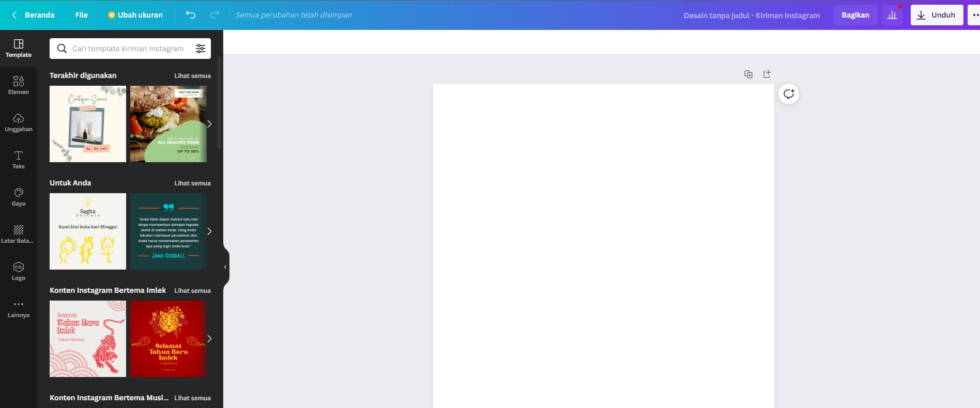Click Lihat semua for Untuk Anda
980x408 pixels.
[x=192, y=183]
